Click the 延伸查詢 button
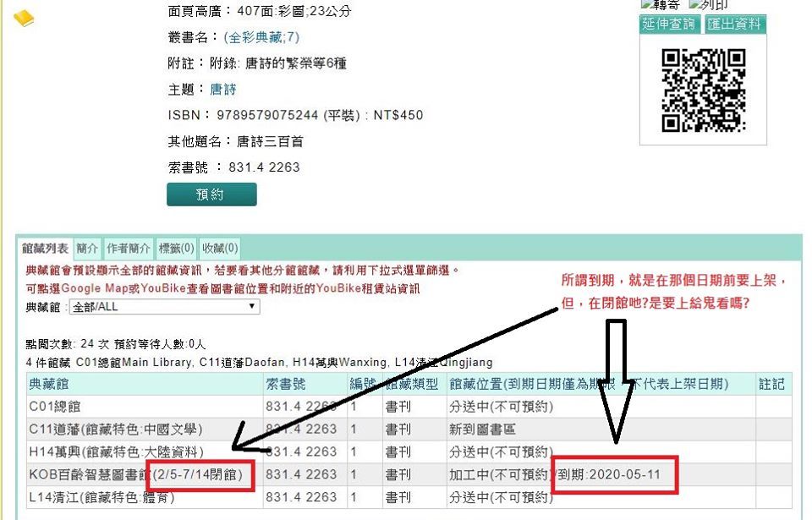The height and width of the screenshot is (520, 812). (668, 25)
